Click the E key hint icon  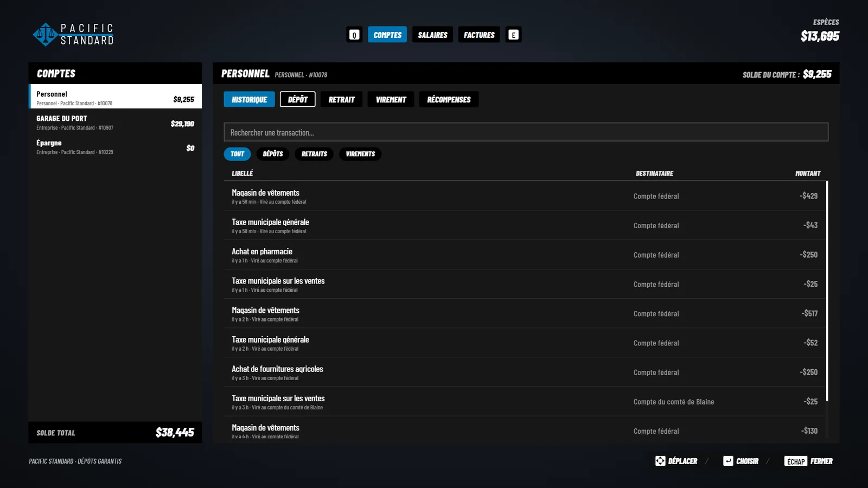pos(513,35)
